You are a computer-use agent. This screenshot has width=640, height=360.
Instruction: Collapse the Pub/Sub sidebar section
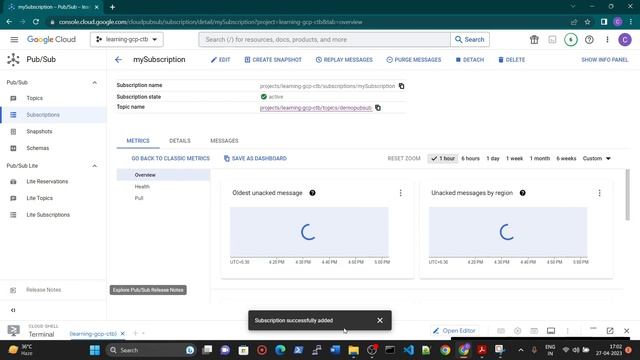[94, 82]
